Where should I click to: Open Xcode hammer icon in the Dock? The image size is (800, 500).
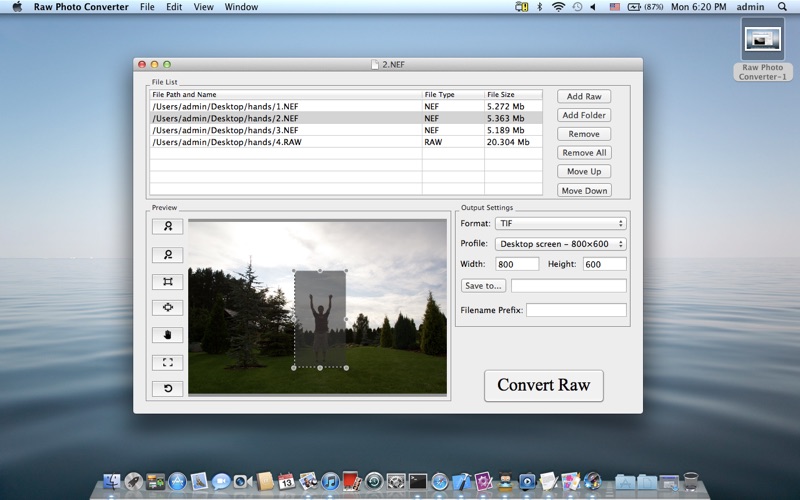[462, 481]
